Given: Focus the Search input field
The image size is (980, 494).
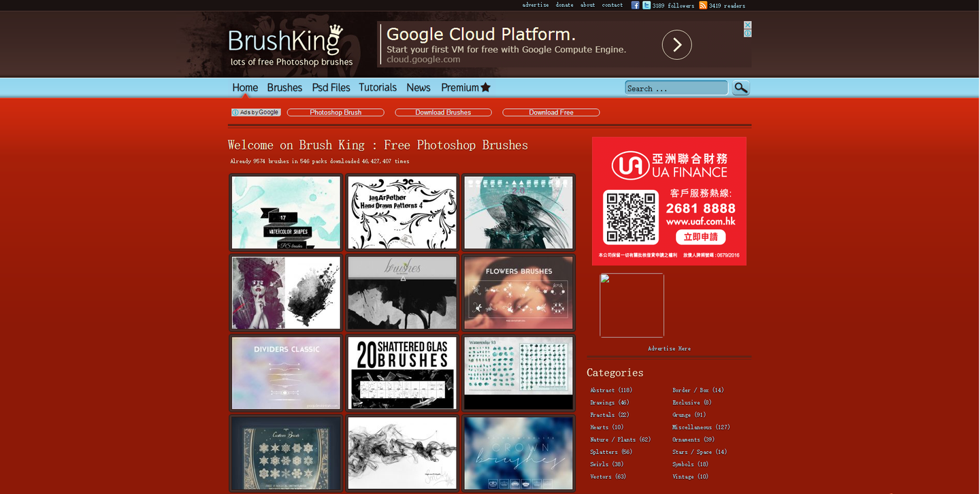Looking at the screenshot, I should [676, 88].
